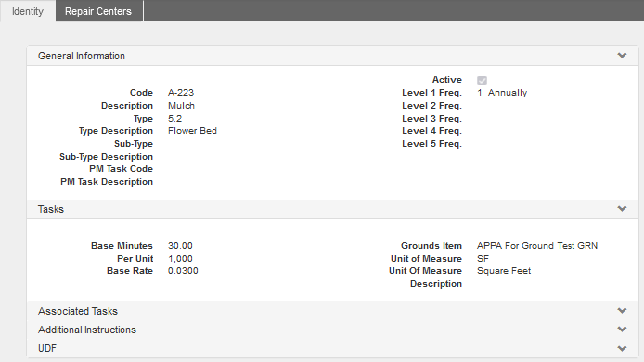Open the Repair Centers tab
This screenshot has width=644, height=362.
pyautogui.click(x=98, y=11)
